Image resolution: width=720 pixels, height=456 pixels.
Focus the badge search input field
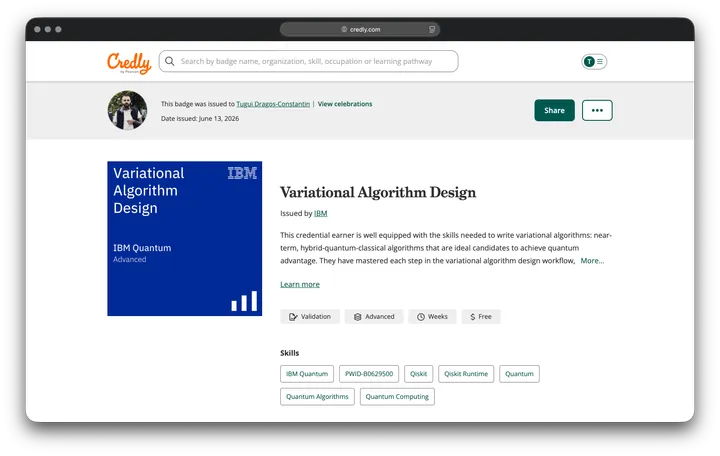click(308, 61)
